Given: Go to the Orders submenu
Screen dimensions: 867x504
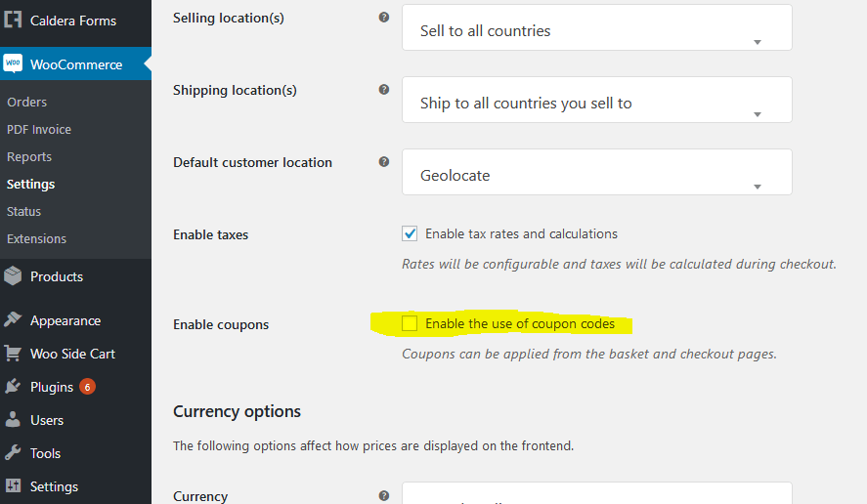Looking at the screenshot, I should (x=26, y=102).
